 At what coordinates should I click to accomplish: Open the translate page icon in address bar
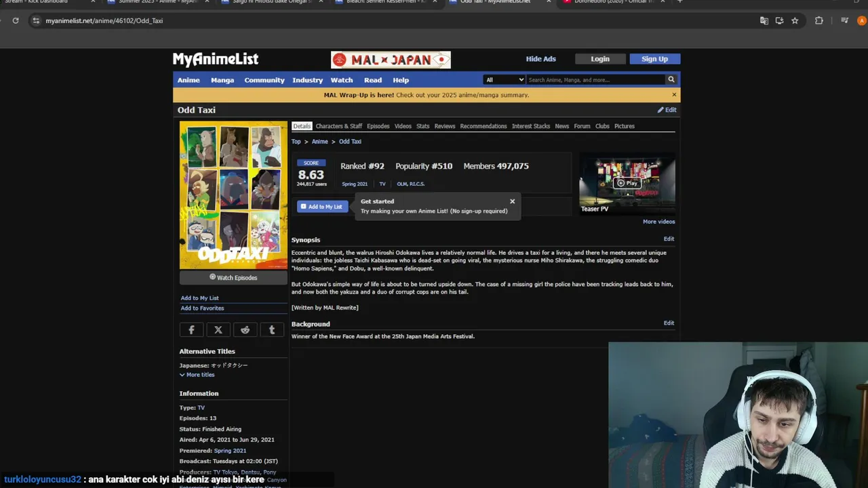(764, 20)
